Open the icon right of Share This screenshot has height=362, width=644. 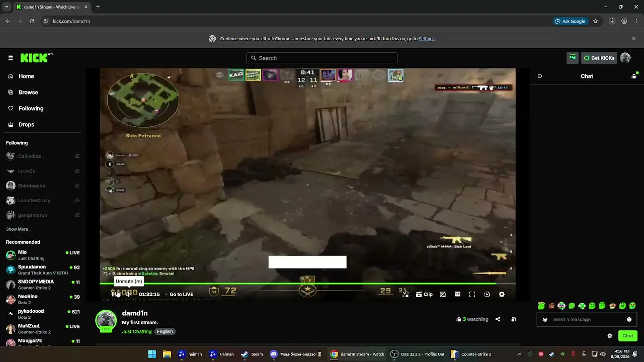tap(514, 319)
